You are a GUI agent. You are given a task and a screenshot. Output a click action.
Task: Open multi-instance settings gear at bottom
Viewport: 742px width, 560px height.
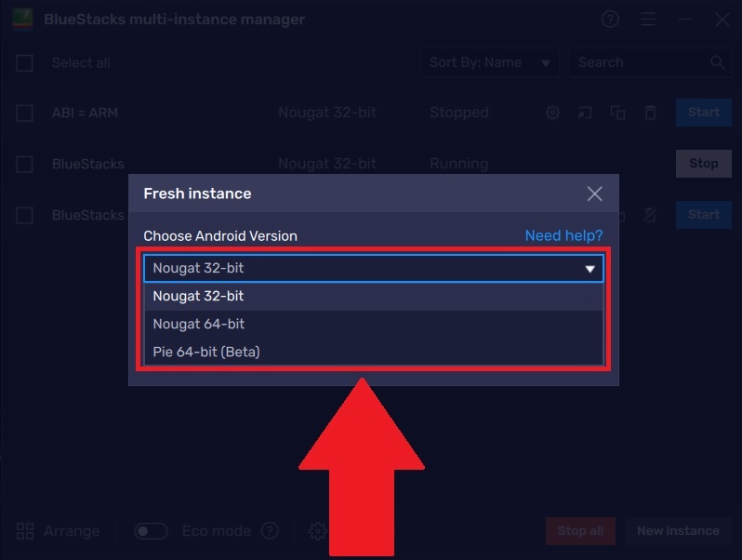coord(317,531)
